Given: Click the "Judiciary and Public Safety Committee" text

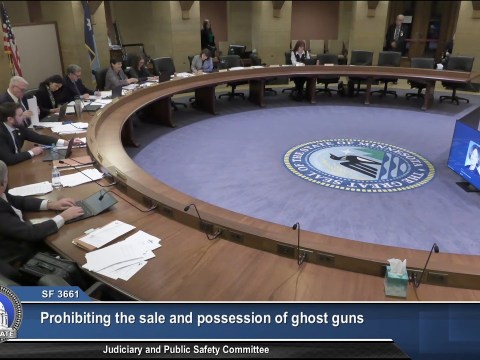Looking at the screenshot, I should [x=186, y=350].
